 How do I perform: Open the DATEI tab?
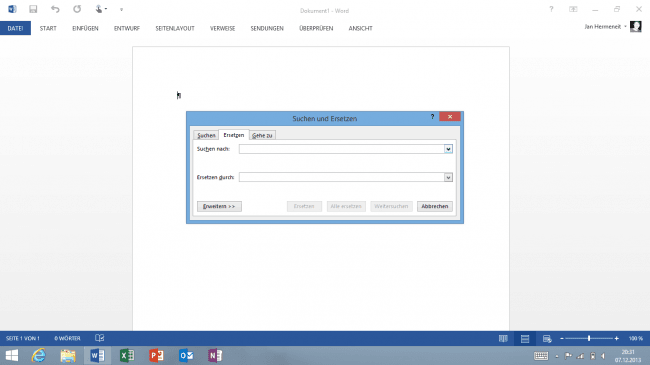(x=15, y=28)
